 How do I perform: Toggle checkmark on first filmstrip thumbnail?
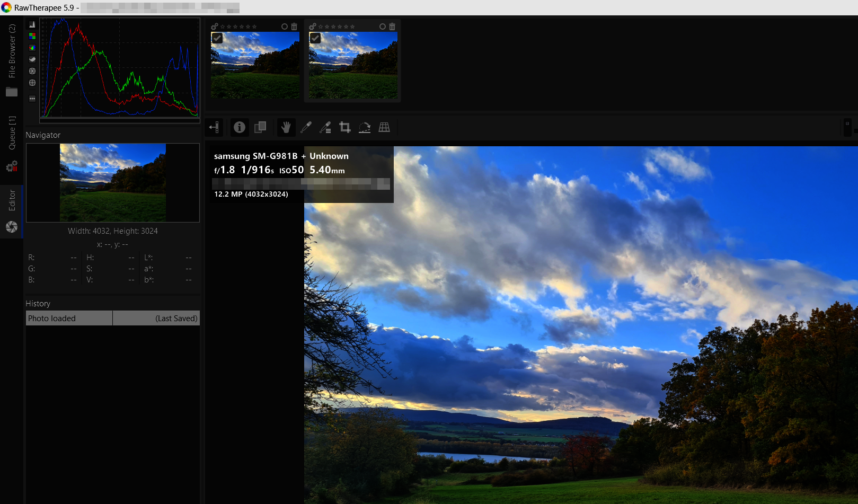click(217, 38)
